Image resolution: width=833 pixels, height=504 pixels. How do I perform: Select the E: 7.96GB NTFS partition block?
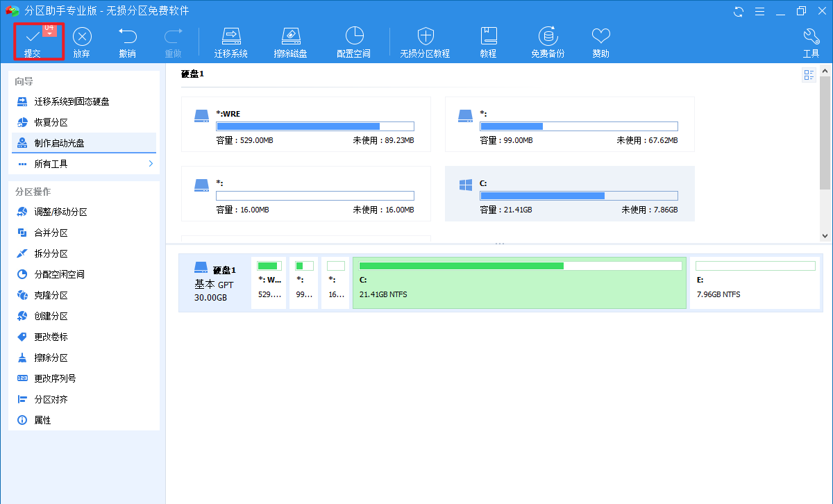click(755, 282)
